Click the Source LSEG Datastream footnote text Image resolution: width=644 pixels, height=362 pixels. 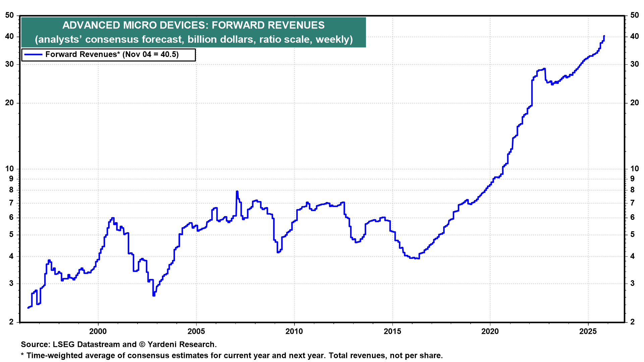(119, 345)
